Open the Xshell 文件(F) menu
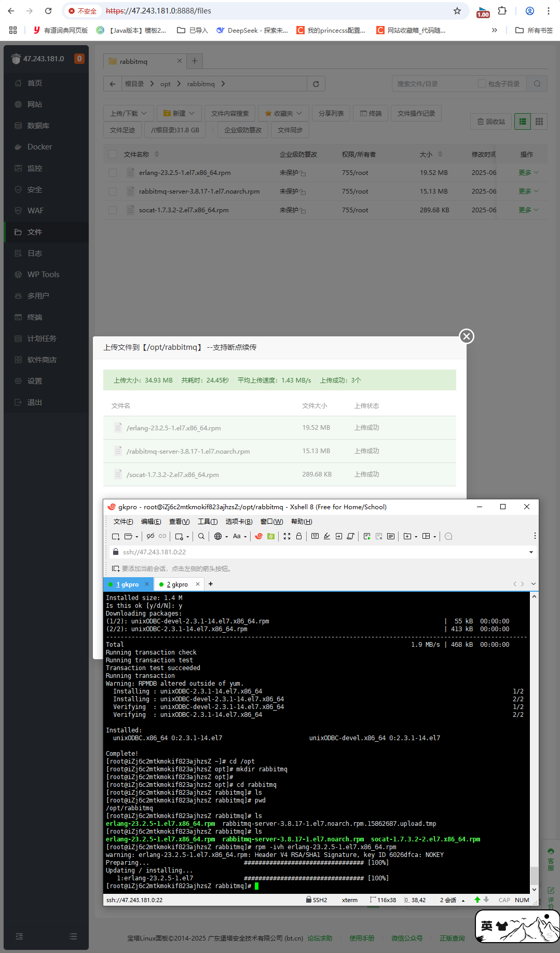 click(124, 522)
